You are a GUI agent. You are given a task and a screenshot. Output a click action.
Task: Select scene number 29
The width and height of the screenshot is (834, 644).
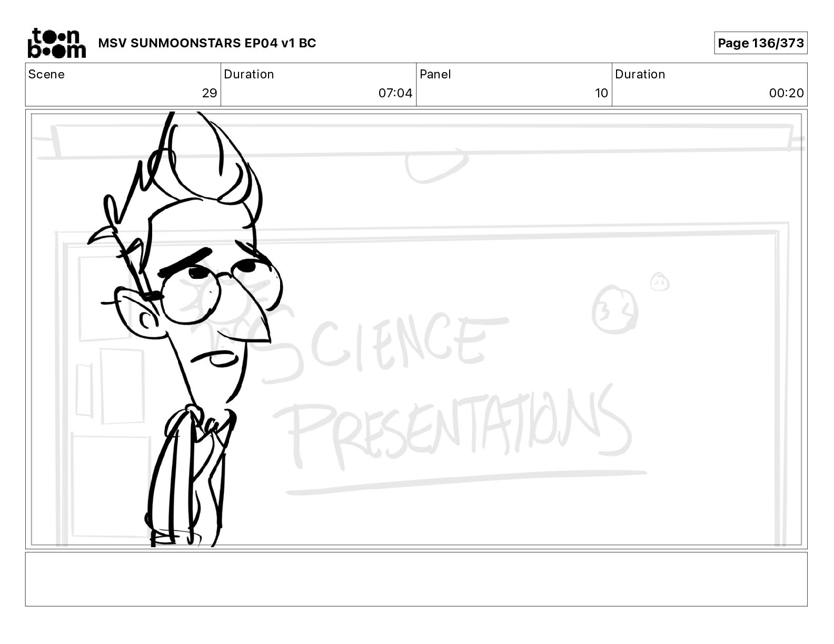[210, 93]
